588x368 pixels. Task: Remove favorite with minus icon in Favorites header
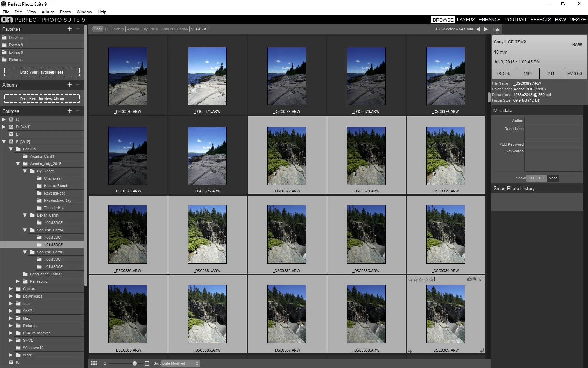[78, 29]
